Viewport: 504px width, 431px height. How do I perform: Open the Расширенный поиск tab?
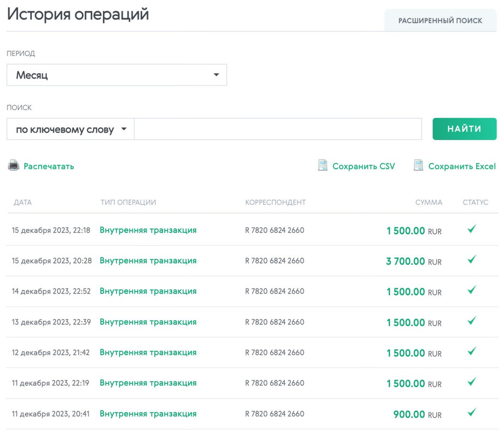[x=440, y=20]
